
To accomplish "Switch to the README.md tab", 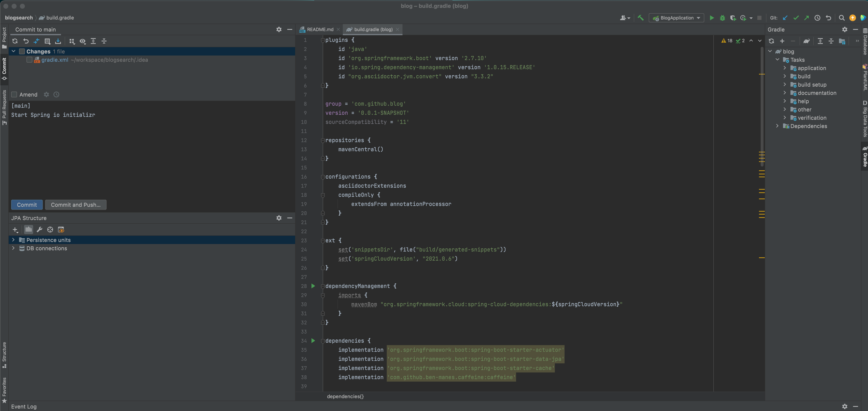I will click(319, 30).
